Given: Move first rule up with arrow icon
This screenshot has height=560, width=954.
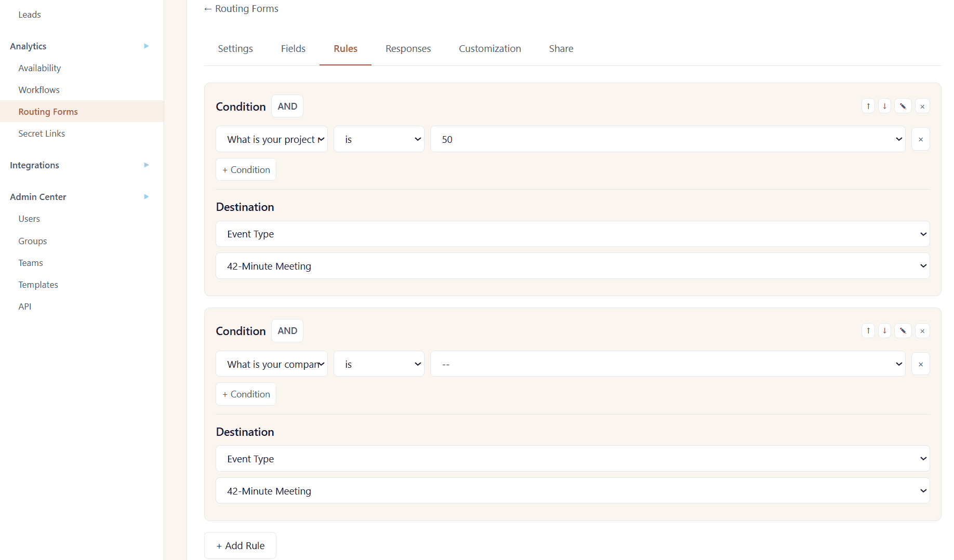Looking at the screenshot, I should 868,106.
